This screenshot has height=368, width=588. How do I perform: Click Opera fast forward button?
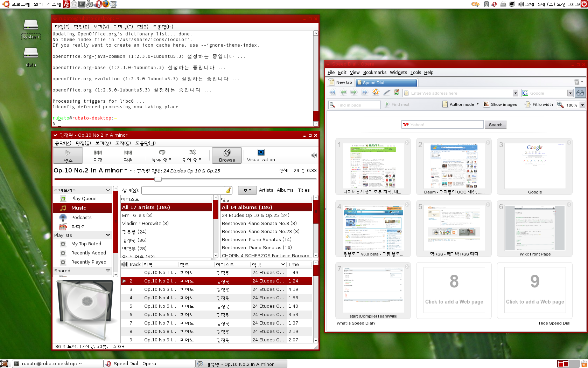coord(365,93)
